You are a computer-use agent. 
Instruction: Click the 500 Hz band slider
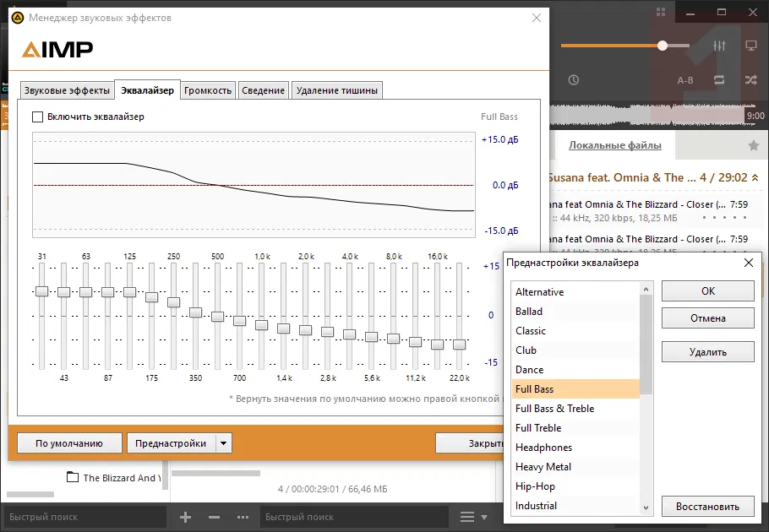click(x=218, y=317)
